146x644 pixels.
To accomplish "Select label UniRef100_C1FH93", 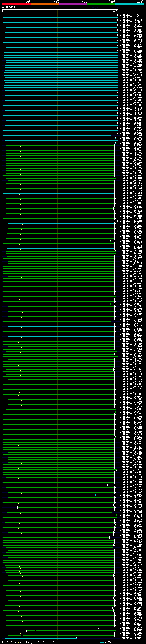I will [131, 35].
